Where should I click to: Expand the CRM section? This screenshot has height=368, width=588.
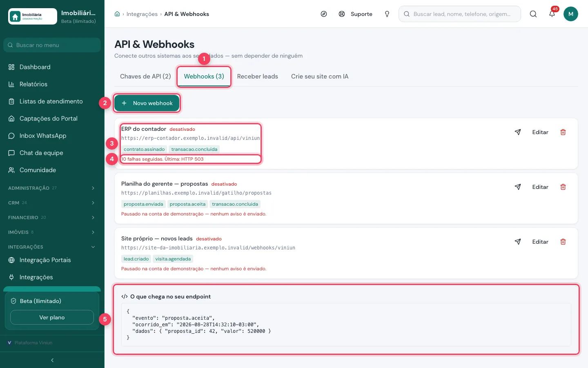pos(52,203)
